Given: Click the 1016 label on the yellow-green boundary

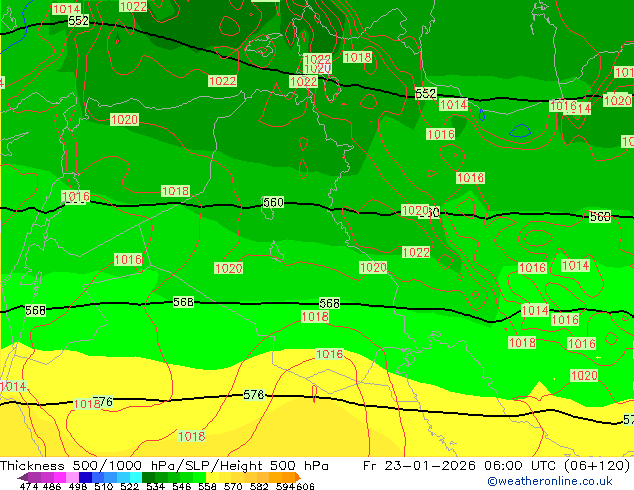Looking at the screenshot, I should pyautogui.click(x=330, y=354).
